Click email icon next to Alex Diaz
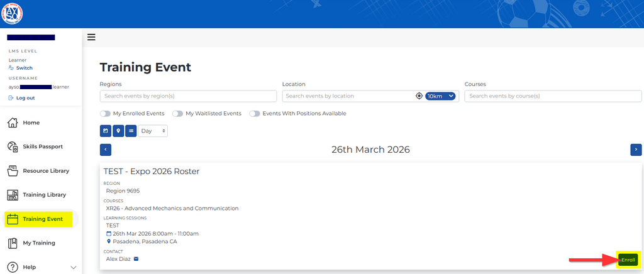 pos(136,258)
